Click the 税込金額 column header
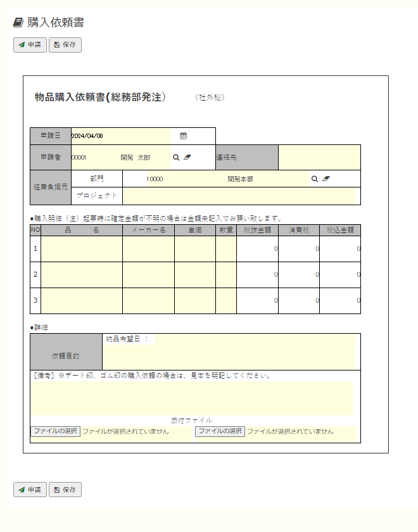The height and width of the screenshot is (532, 418). coord(340,230)
